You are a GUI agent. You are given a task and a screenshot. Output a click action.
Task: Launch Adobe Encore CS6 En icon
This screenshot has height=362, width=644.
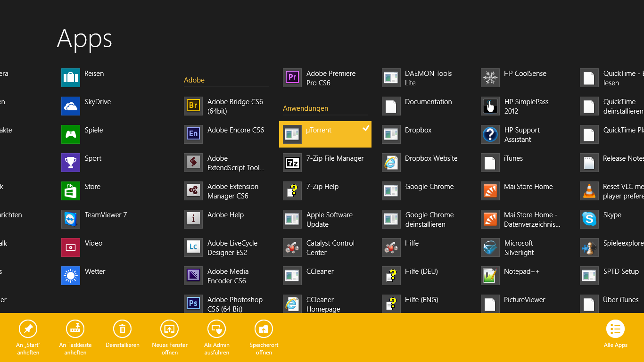[193, 134]
